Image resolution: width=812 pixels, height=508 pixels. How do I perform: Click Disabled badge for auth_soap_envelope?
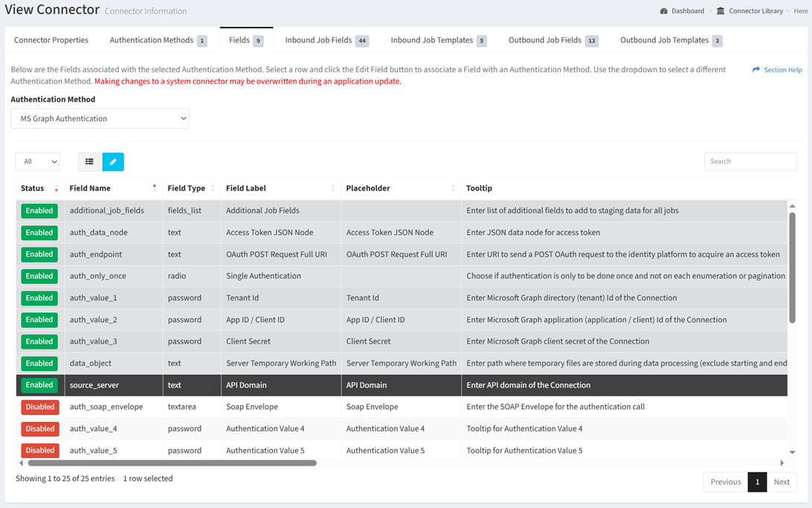pyautogui.click(x=39, y=407)
